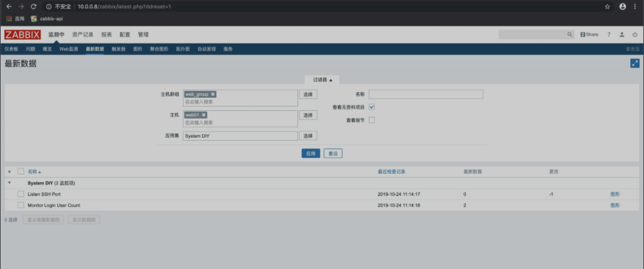Remove the web_group tag
The width and height of the screenshot is (644, 269).
(x=213, y=94)
